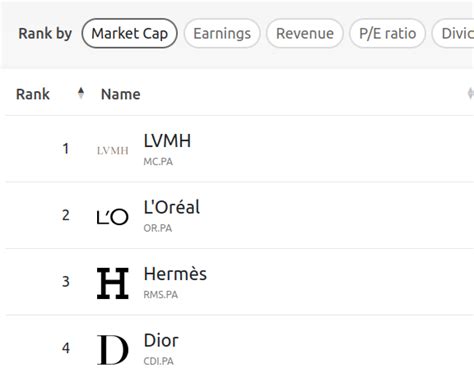Click the Name column header
This screenshot has width=474, height=382.
[x=121, y=94]
